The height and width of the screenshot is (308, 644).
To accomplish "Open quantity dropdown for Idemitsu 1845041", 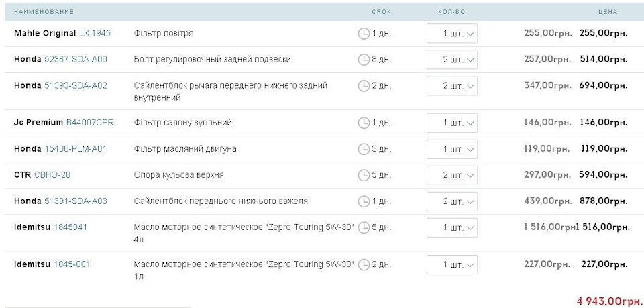I will click(451, 227).
